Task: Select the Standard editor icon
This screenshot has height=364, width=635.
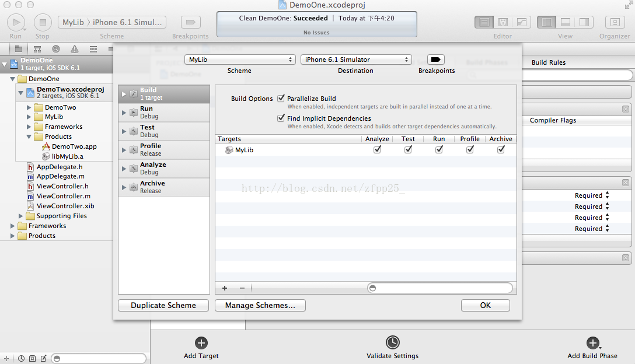Action: click(484, 22)
